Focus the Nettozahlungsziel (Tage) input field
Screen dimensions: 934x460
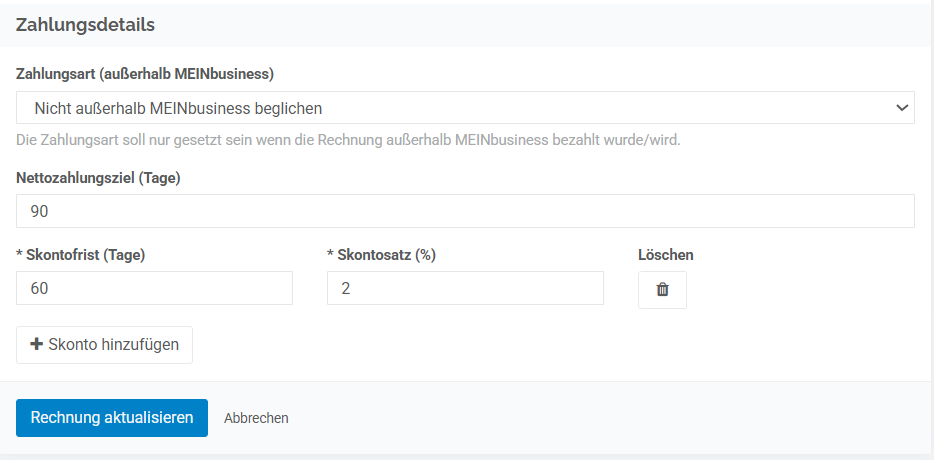coord(465,211)
